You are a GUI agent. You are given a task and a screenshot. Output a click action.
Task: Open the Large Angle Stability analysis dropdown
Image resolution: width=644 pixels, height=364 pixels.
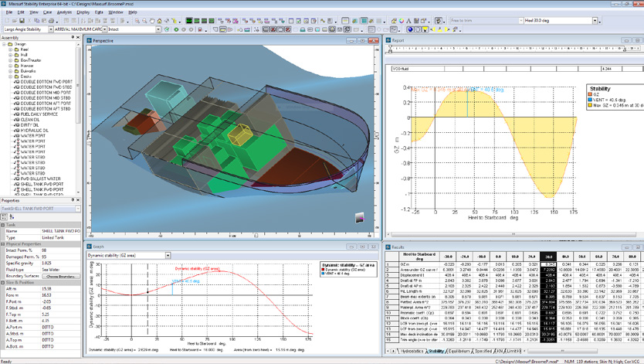click(51, 29)
